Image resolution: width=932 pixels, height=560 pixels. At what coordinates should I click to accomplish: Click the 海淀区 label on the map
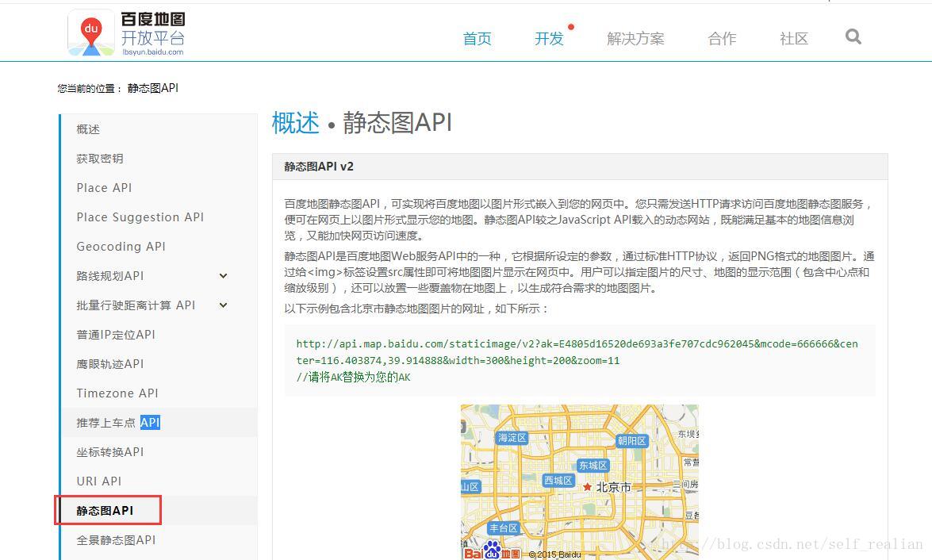click(512, 438)
